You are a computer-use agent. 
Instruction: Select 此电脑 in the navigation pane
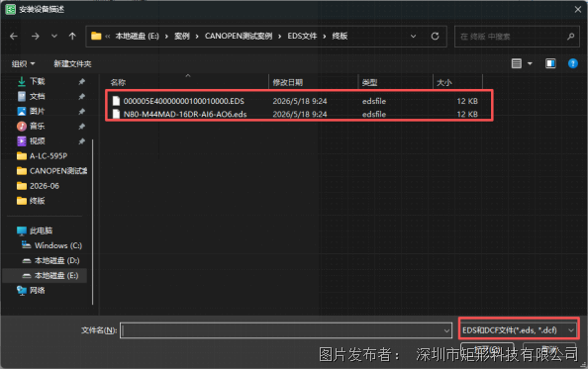tap(41, 231)
